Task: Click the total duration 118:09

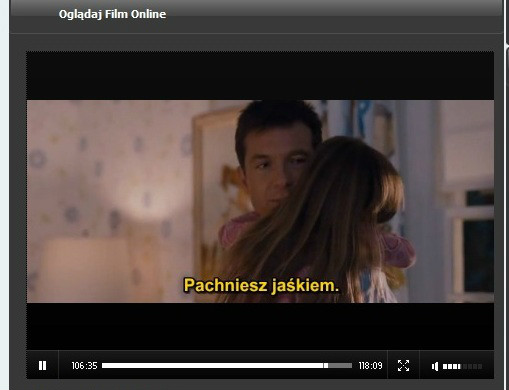Action: click(370, 366)
